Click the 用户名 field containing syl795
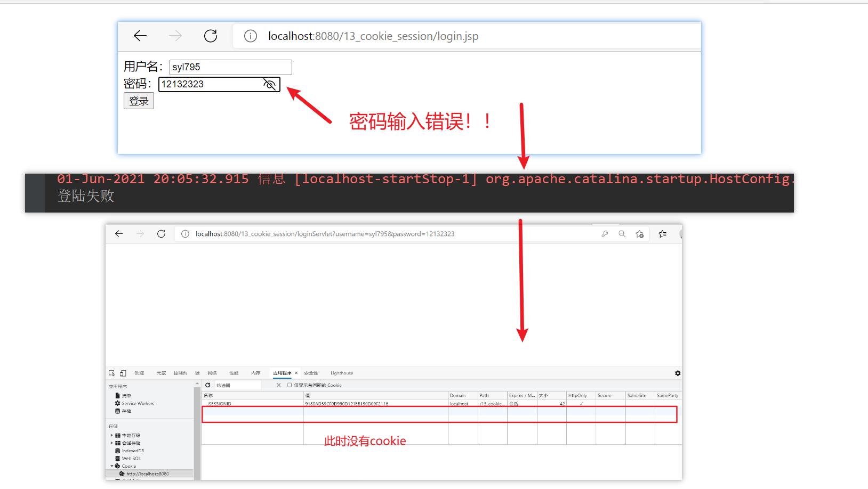Image resolution: width=868 pixels, height=489 pixels. pos(230,67)
